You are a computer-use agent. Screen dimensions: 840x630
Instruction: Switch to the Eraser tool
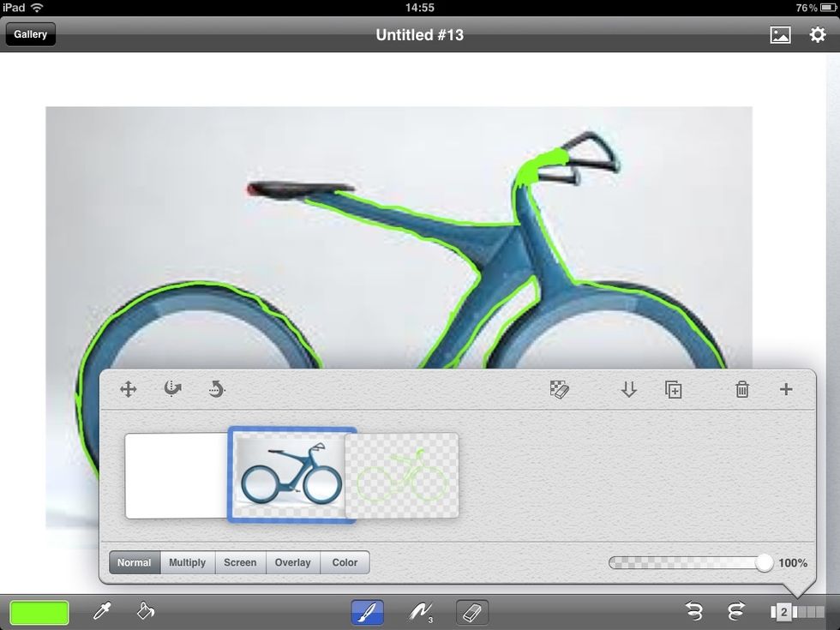pyautogui.click(x=470, y=611)
